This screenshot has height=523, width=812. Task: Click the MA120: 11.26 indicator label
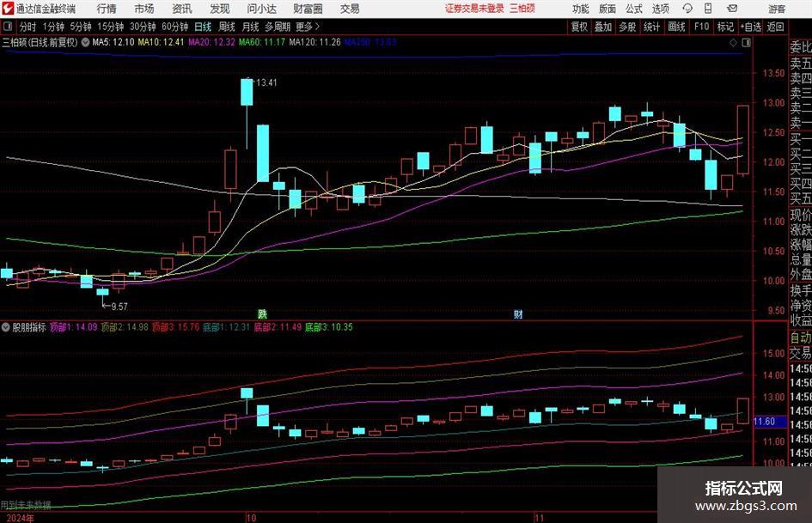pos(314,42)
